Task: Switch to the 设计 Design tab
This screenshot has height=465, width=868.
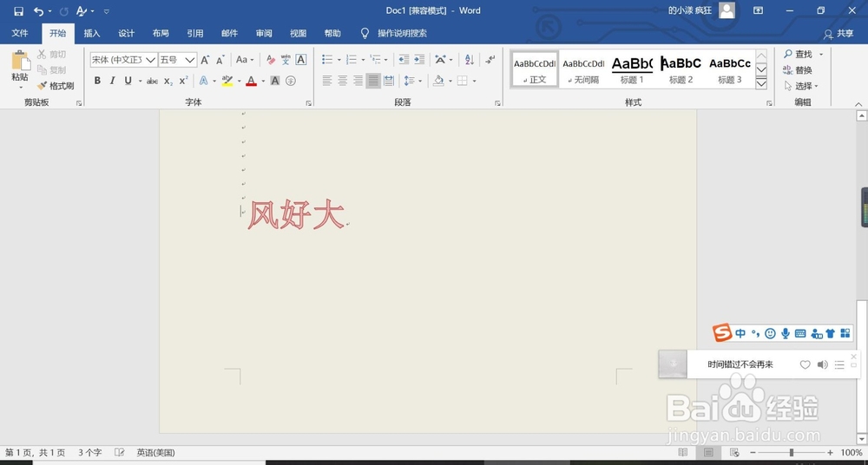Action: click(x=126, y=33)
